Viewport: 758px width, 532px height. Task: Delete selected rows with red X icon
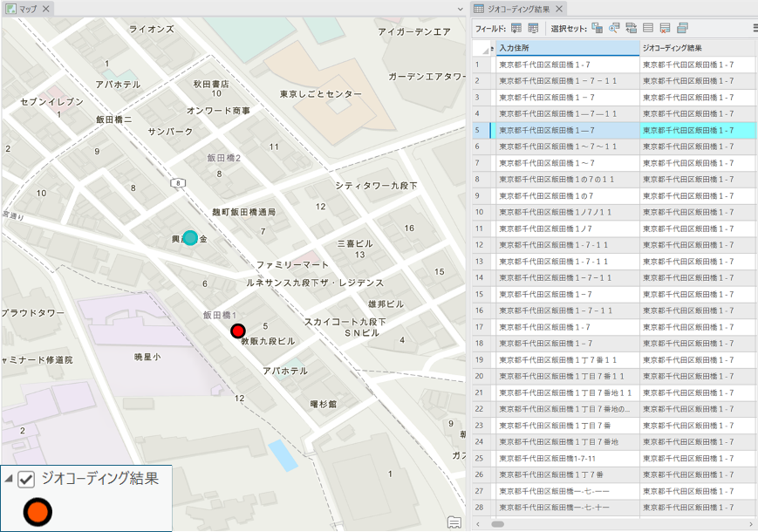coord(665,29)
